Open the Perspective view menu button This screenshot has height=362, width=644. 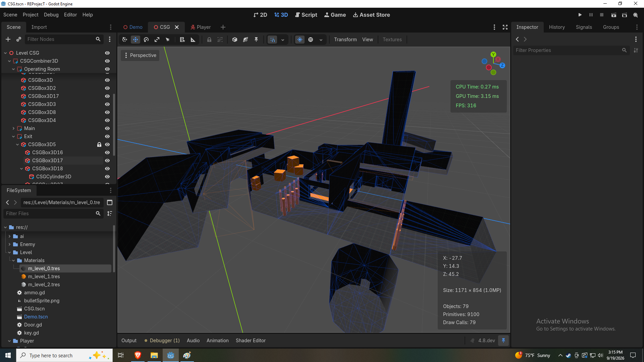140,55
